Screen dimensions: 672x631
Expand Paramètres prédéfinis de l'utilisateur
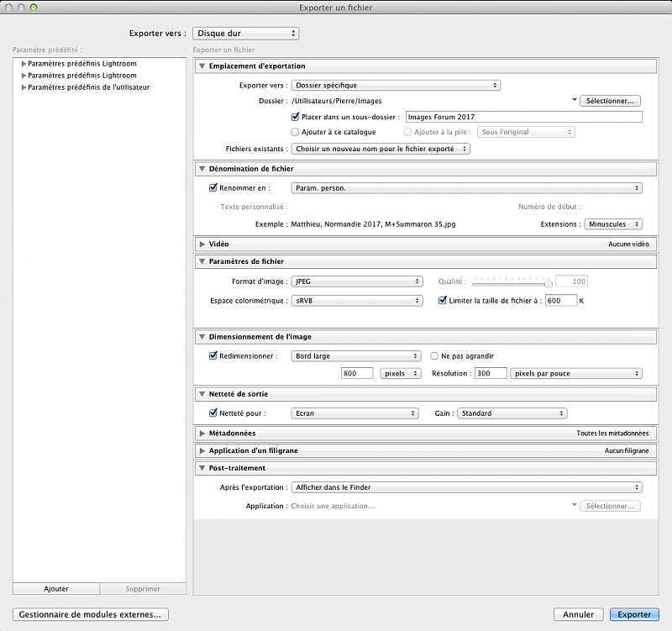point(24,87)
